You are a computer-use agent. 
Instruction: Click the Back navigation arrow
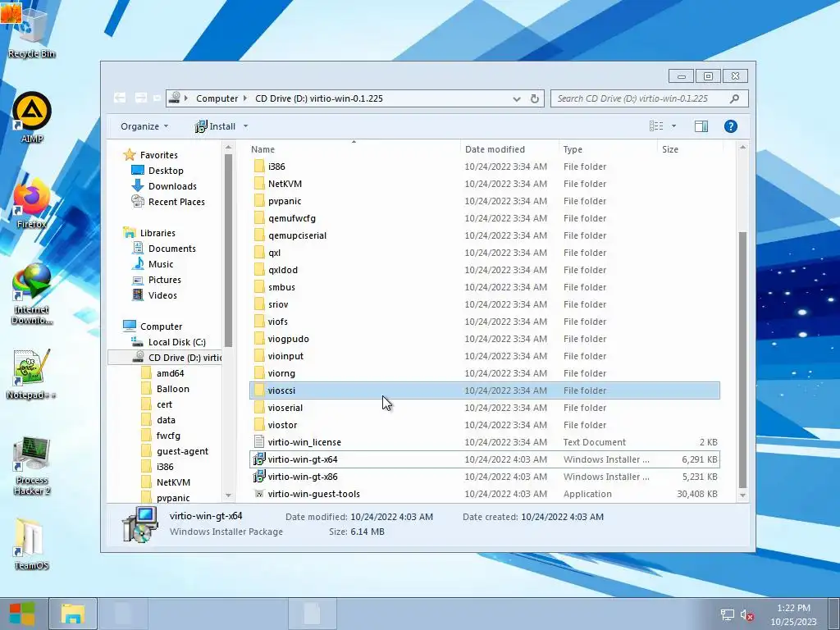click(x=120, y=98)
